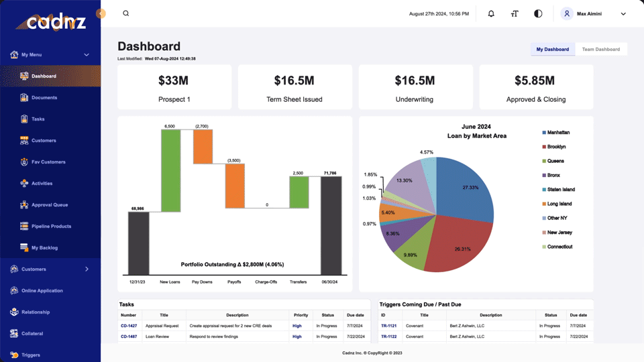Click the Fav Customers icon
644x362 pixels.
(x=24, y=162)
